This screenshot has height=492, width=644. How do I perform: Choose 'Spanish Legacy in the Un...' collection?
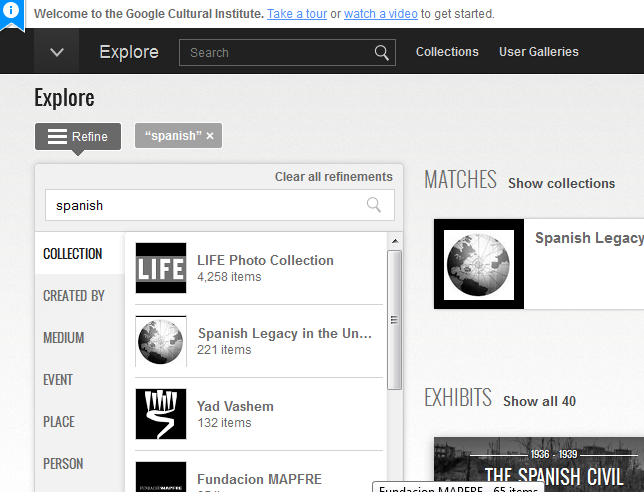pos(259,341)
